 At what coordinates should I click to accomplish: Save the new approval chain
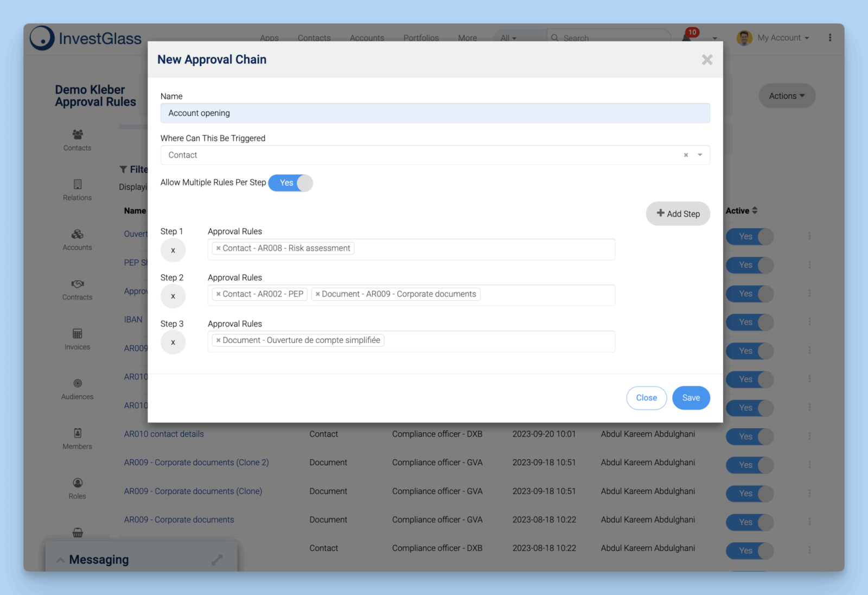(x=691, y=398)
